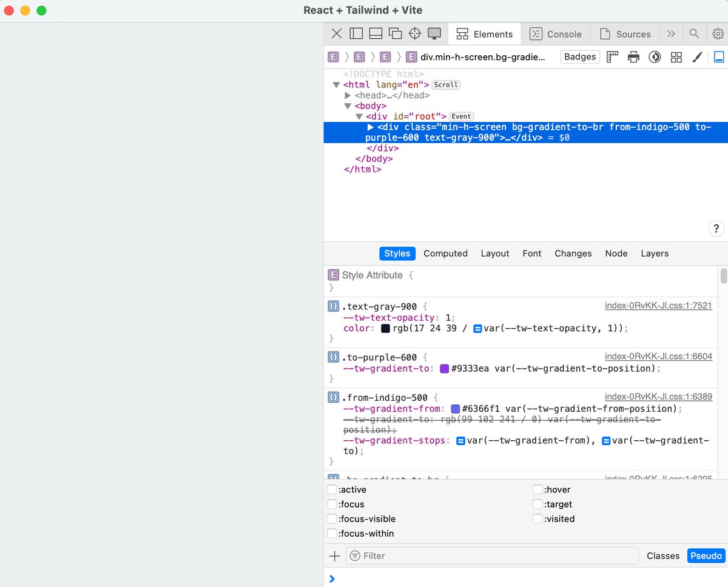The width and height of the screenshot is (728, 587).
Task: Detach the inspector into a separate window
Action: tap(395, 34)
